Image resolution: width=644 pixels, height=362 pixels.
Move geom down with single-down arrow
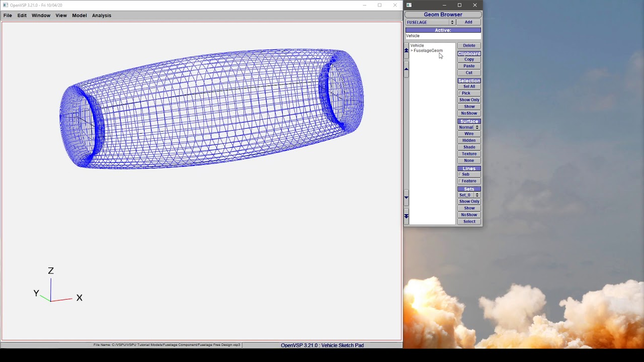(407, 198)
